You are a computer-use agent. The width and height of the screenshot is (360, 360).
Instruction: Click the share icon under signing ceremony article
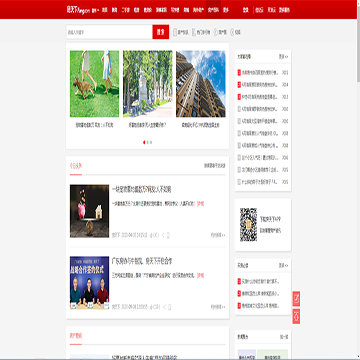(x=163, y=307)
